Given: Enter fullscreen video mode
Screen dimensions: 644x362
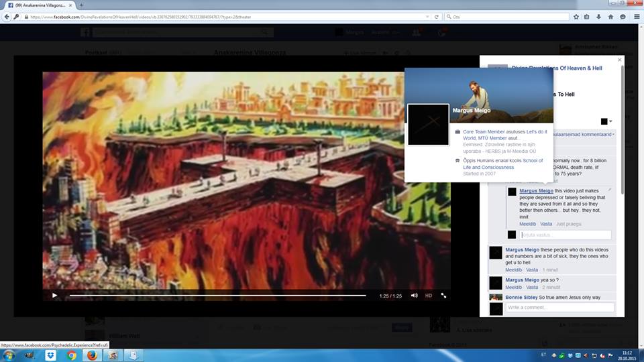Looking at the screenshot, I should 443,296.
